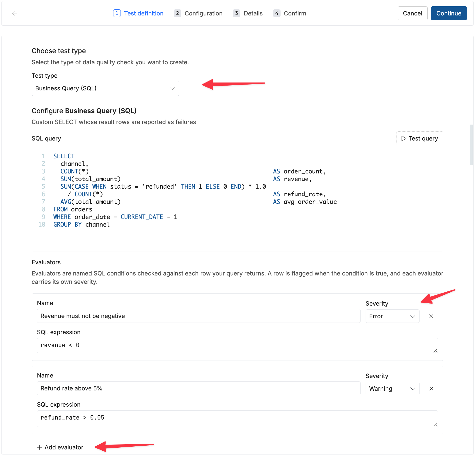The image size is (476, 456).
Task: Switch to the Details step
Action: [x=248, y=13]
